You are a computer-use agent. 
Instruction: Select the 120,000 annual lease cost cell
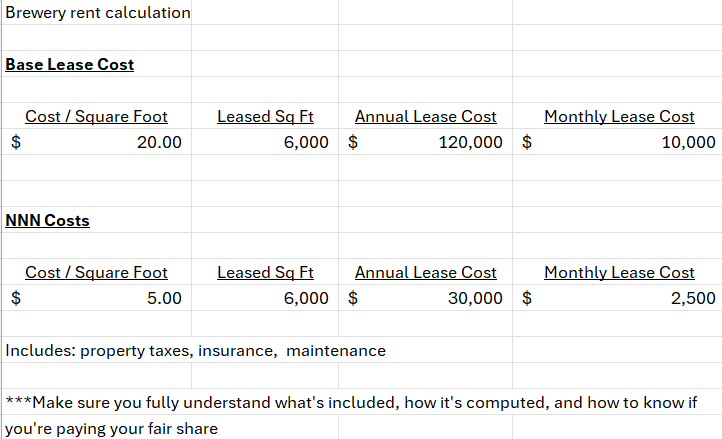point(470,142)
